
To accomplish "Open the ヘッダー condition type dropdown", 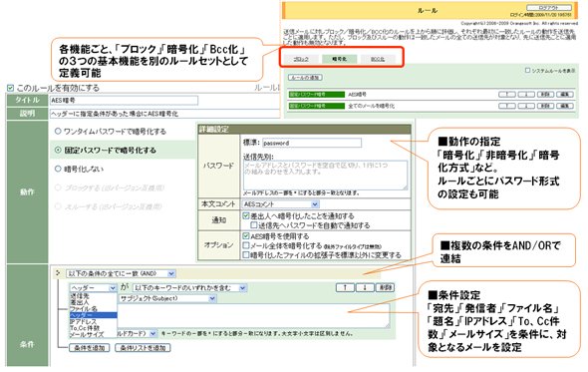I will click(x=93, y=287).
